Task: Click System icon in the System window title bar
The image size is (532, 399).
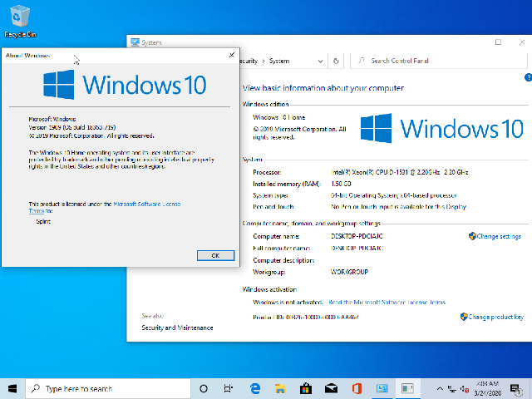Action: 135,42
